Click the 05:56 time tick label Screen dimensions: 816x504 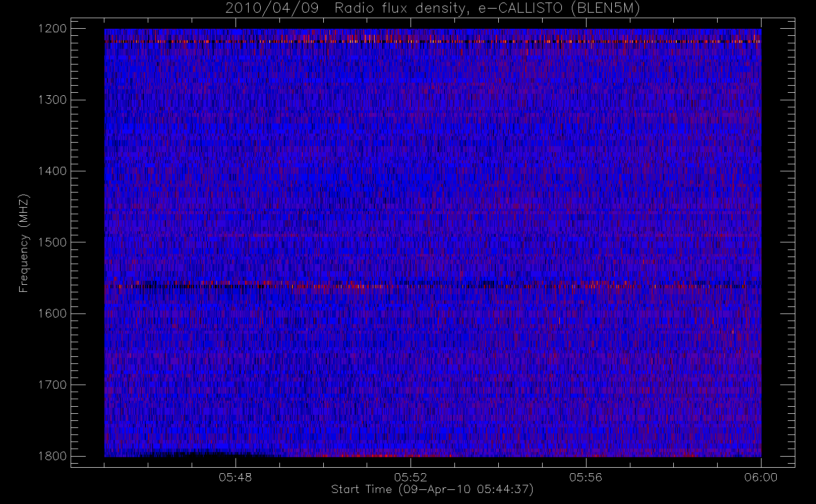[x=586, y=477]
